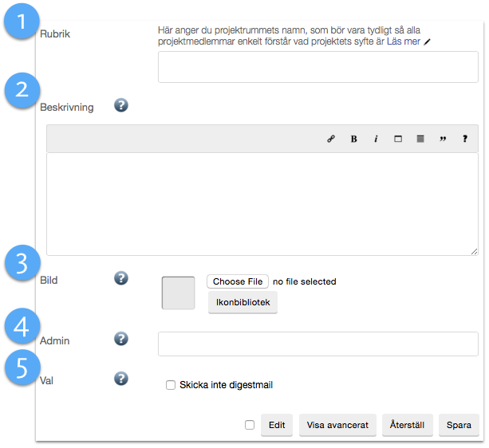Image resolution: width=489 pixels, height=448 pixels.
Task: Click the help icon next to Admin
Action: pyautogui.click(x=121, y=339)
